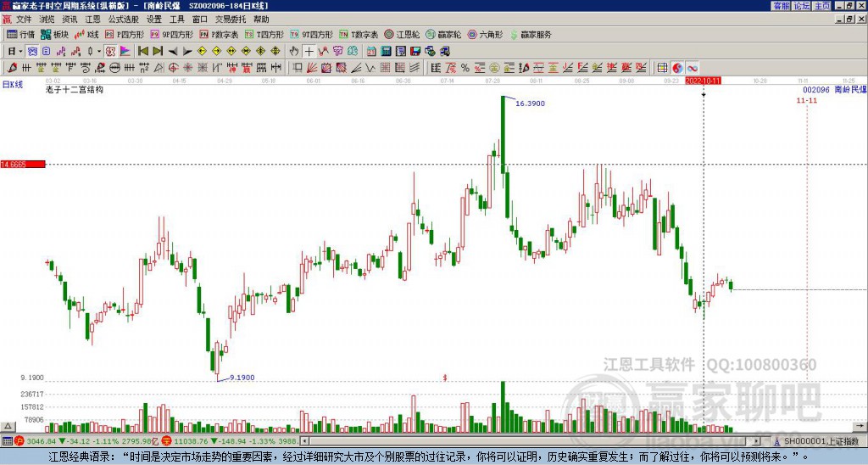Viewport: 868px width, 465px height.
Task: Click the status bar table icon
Action: [7, 441]
